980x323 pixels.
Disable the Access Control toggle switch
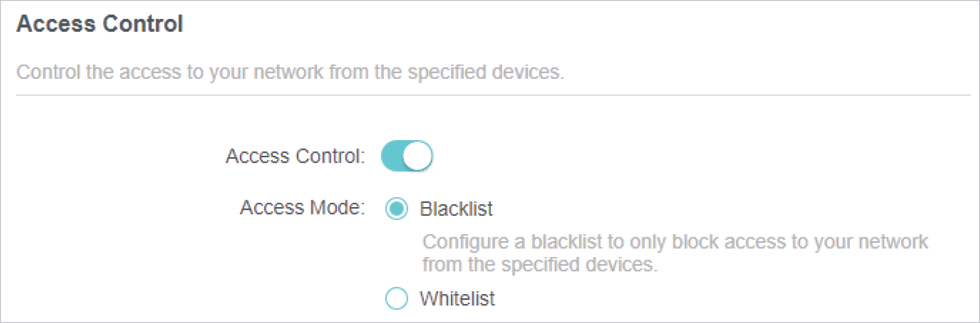point(406,156)
